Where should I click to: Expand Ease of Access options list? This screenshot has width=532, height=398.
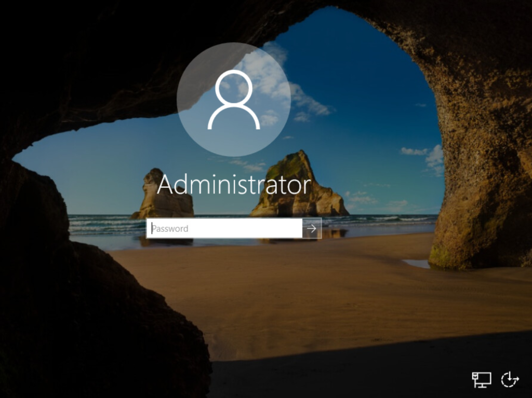510,379
